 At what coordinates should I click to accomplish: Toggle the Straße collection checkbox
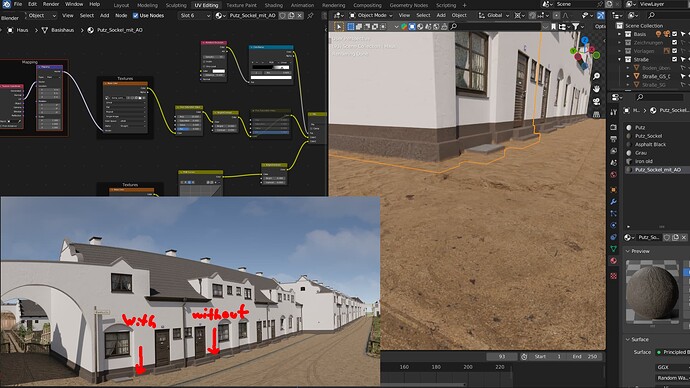pos(674,59)
